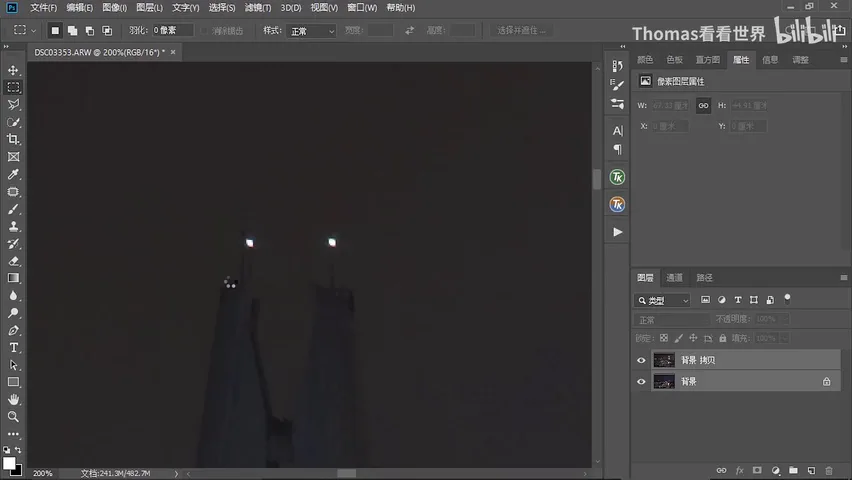This screenshot has width=852, height=480.
Task: Click the foreground color swatch
Action: (x=9, y=463)
